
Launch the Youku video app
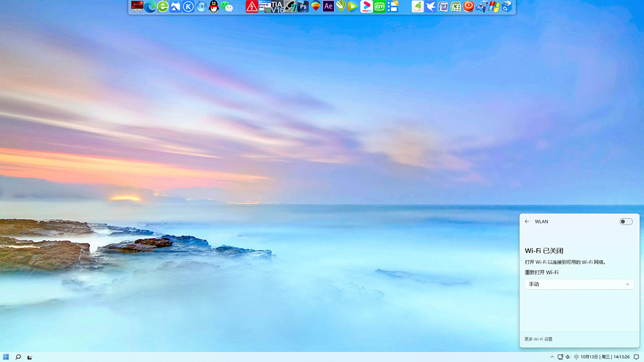(x=366, y=7)
